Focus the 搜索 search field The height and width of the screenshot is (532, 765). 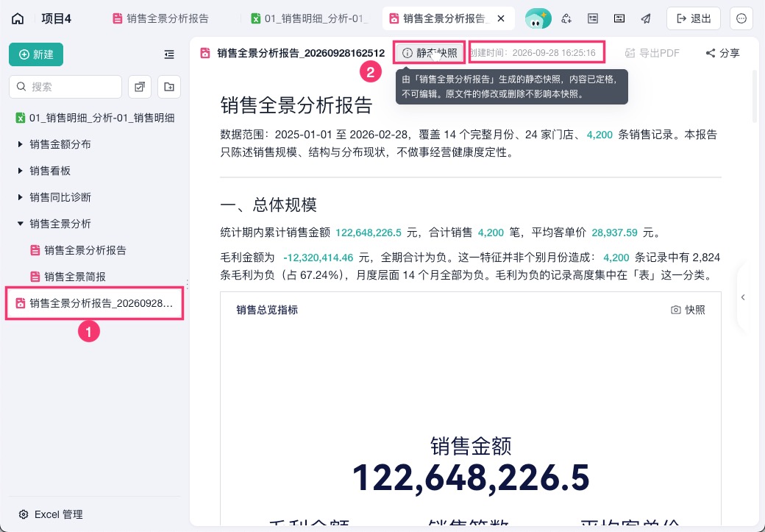[x=65, y=87]
